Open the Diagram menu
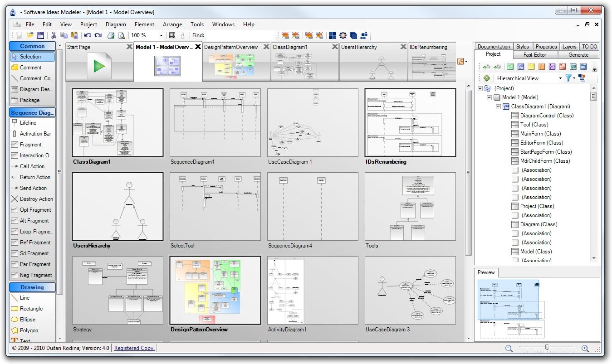The image size is (612, 364). click(115, 24)
